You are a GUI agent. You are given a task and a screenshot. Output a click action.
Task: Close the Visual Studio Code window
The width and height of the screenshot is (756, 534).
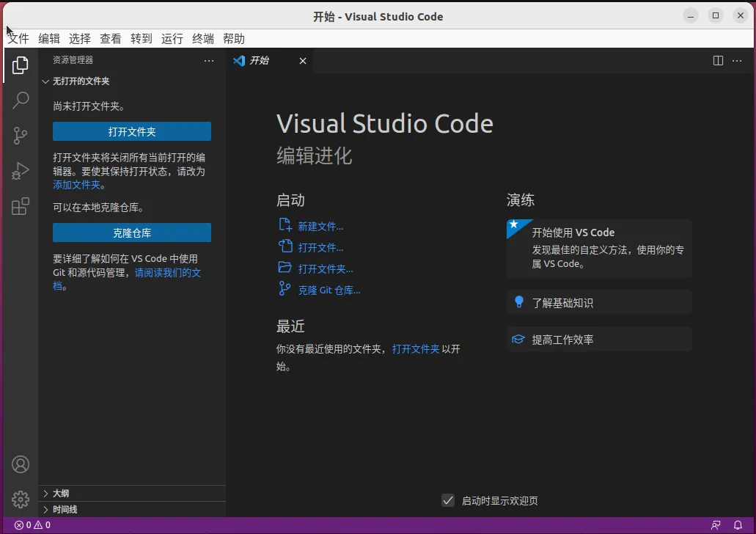[x=741, y=16]
